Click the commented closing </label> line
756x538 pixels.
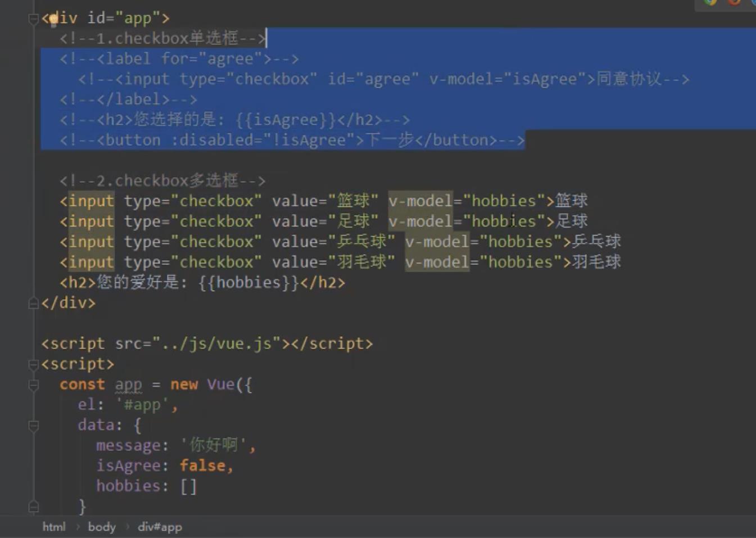point(128,100)
